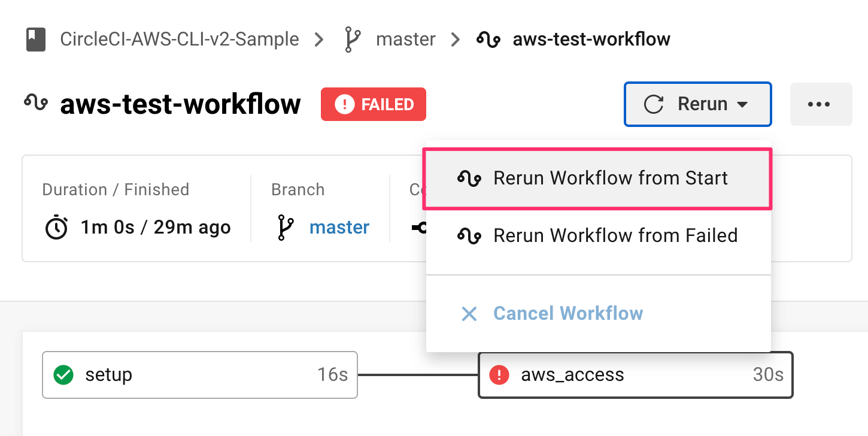This screenshot has width=868, height=436.
Task: Choose Cancel Workflow from the menu
Action: (567, 313)
